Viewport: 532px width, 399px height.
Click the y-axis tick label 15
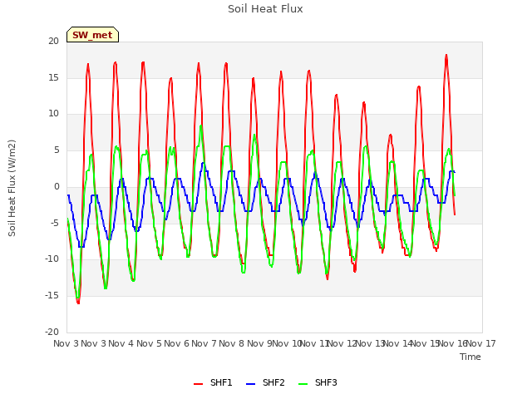pos(53,77)
